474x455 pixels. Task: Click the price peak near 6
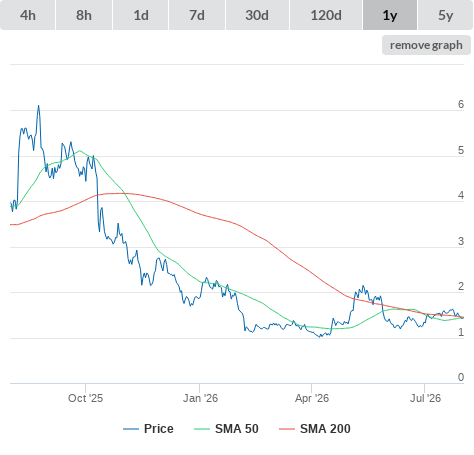pos(38,106)
